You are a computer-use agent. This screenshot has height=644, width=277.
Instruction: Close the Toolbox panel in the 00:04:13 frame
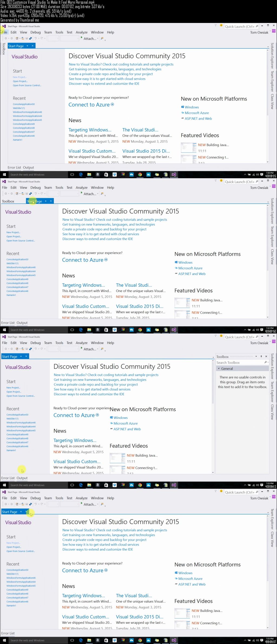pos(266,356)
